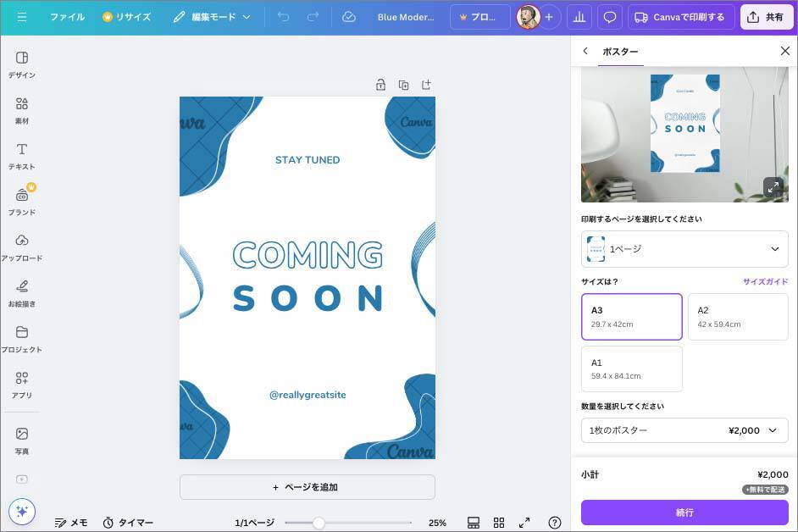The height and width of the screenshot is (532, 798).
Task: Open the サイズガイド size guide link
Action: (x=765, y=281)
